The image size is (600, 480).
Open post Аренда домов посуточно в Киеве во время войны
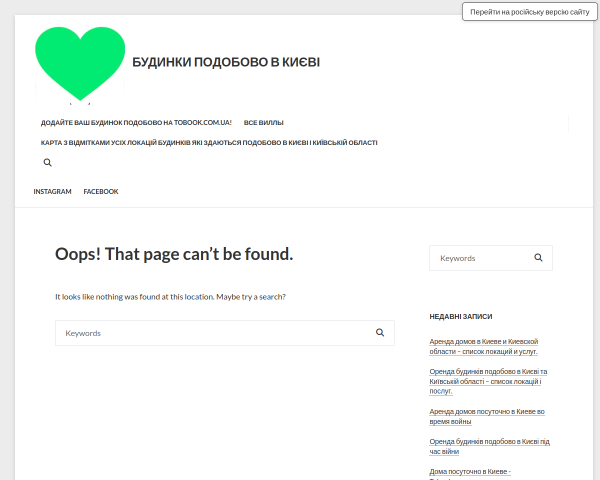487,416
